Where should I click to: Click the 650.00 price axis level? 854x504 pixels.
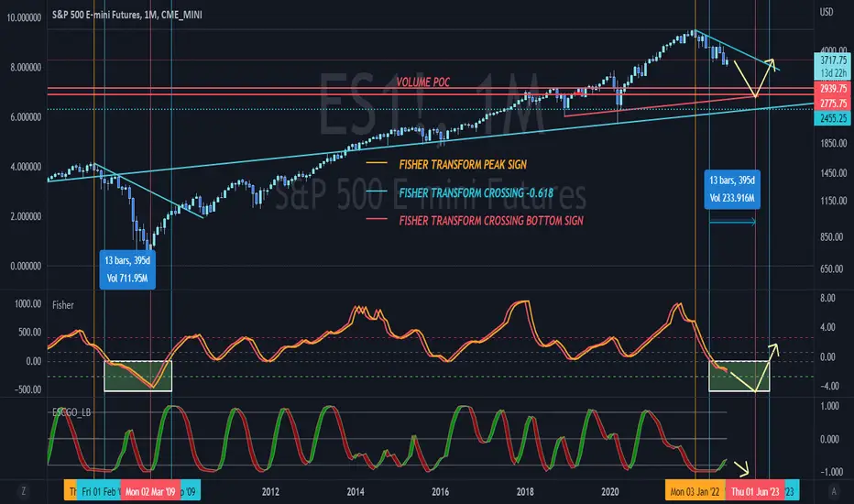[x=832, y=268]
